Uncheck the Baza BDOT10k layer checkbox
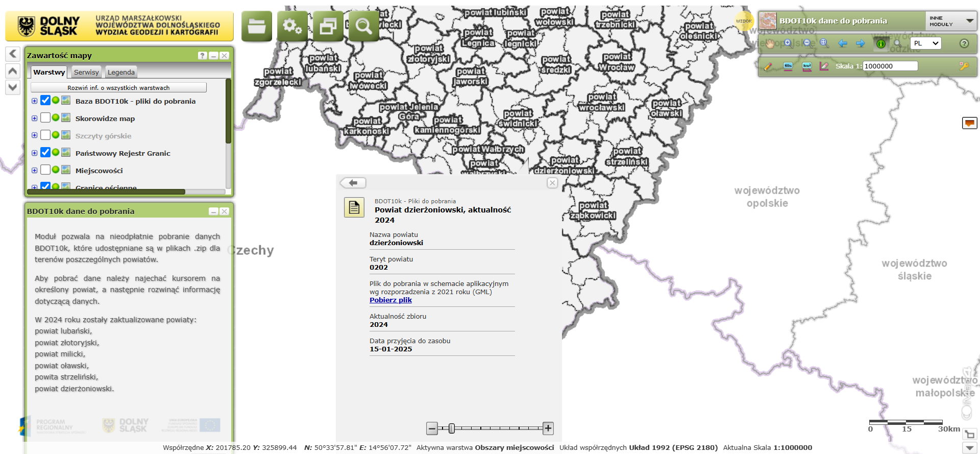 click(x=45, y=101)
